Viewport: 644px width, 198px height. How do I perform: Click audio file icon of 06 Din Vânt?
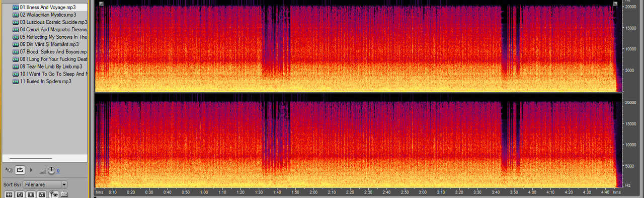[x=16, y=44]
